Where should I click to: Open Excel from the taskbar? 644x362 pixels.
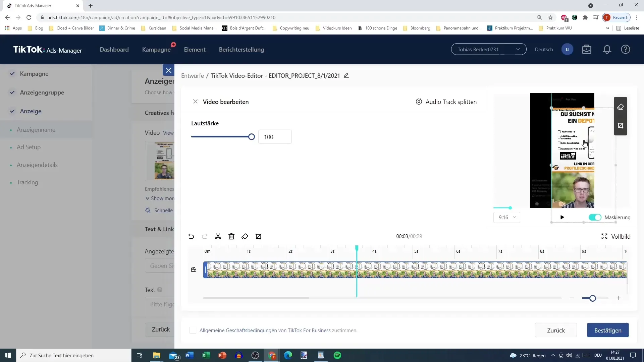pos(206,355)
